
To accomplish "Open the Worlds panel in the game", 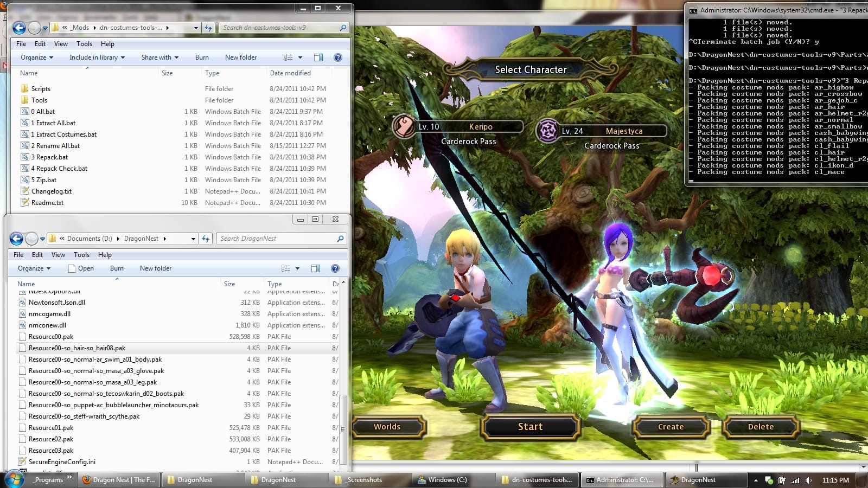I will point(387,427).
